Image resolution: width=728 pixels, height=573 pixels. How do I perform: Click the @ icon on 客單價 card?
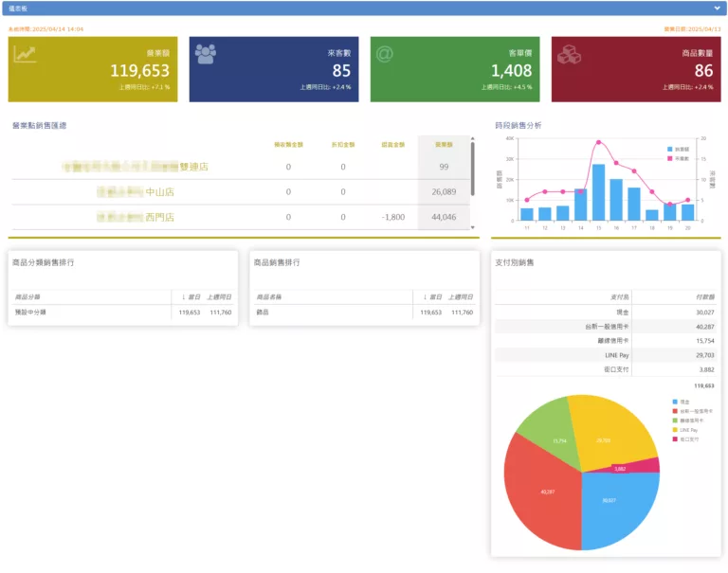pos(384,54)
